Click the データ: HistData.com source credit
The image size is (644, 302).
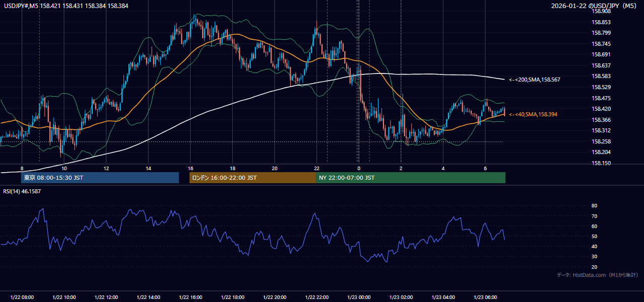pyautogui.click(x=598, y=275)
